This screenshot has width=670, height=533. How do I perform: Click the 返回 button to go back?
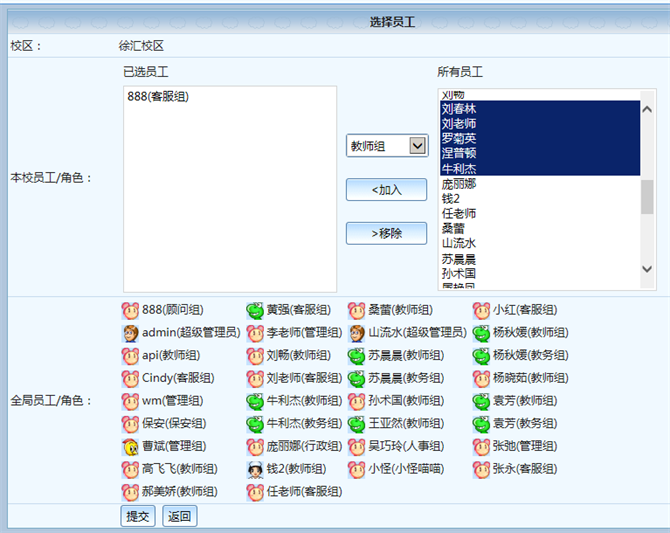(x=179, y=516)
